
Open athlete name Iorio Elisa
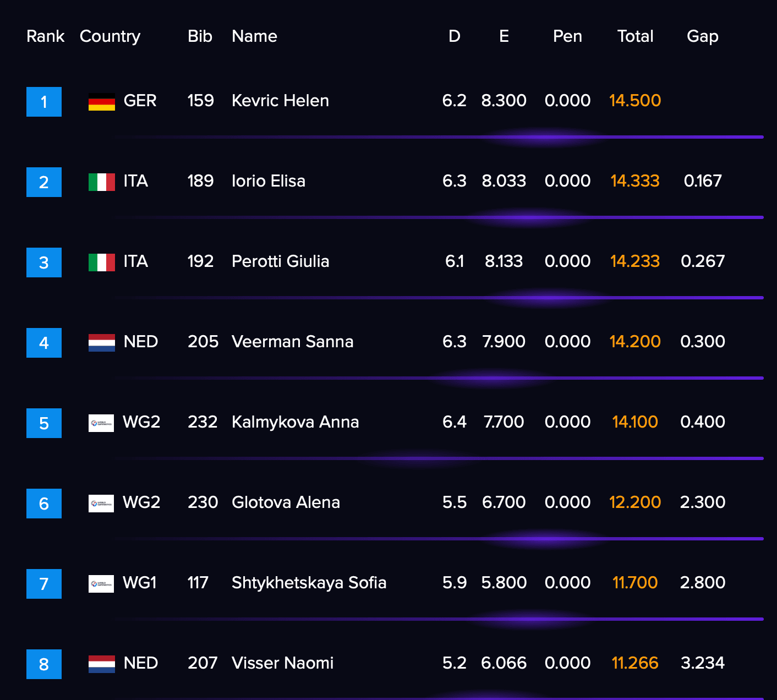269,181
